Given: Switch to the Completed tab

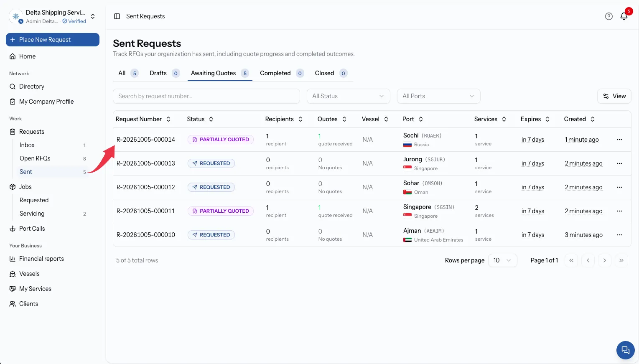Looking at the screenshot, I should [282, 73].
